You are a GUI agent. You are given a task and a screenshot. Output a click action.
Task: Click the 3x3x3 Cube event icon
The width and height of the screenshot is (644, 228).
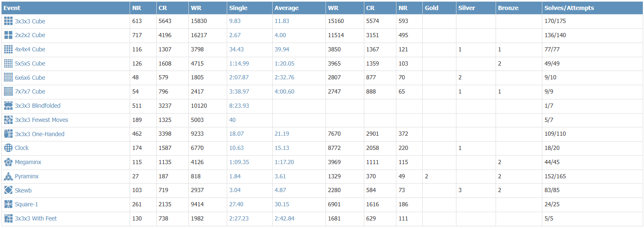[x=8, y=21]
